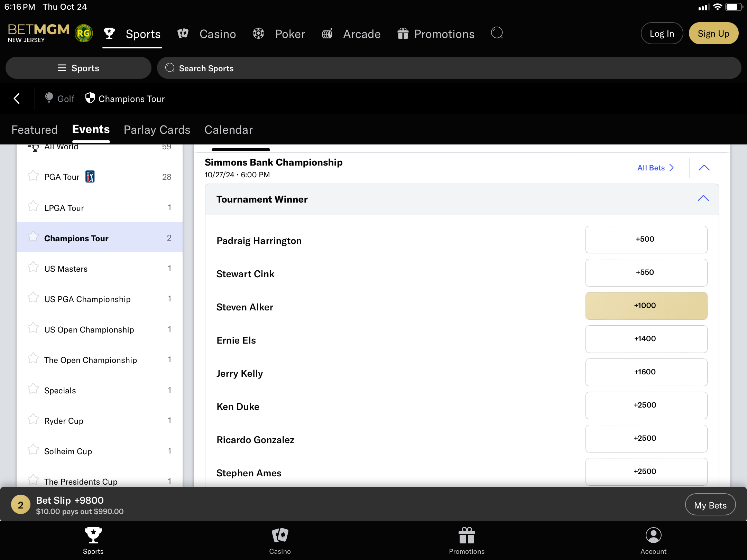Screen dimensions: 747x560
Task: Open the Solheim Cup league
Action: [100, 451]
